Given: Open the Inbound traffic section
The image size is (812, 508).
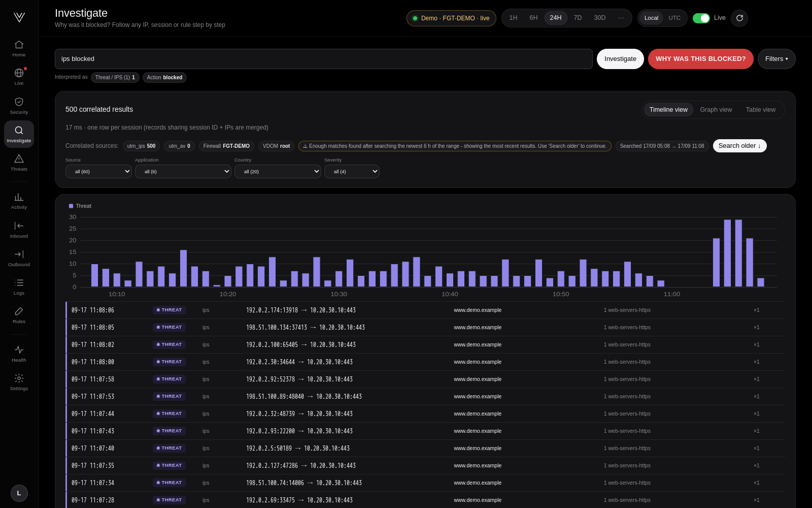Looking at the screenshot, I should coord(19,230).
